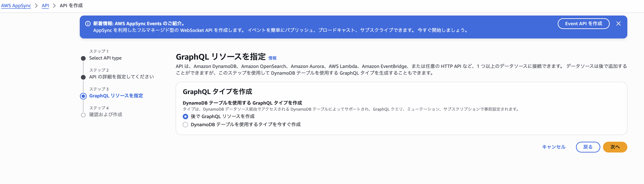Click the キャンセル link
This screenshot has width=644, height=184.
554,147
